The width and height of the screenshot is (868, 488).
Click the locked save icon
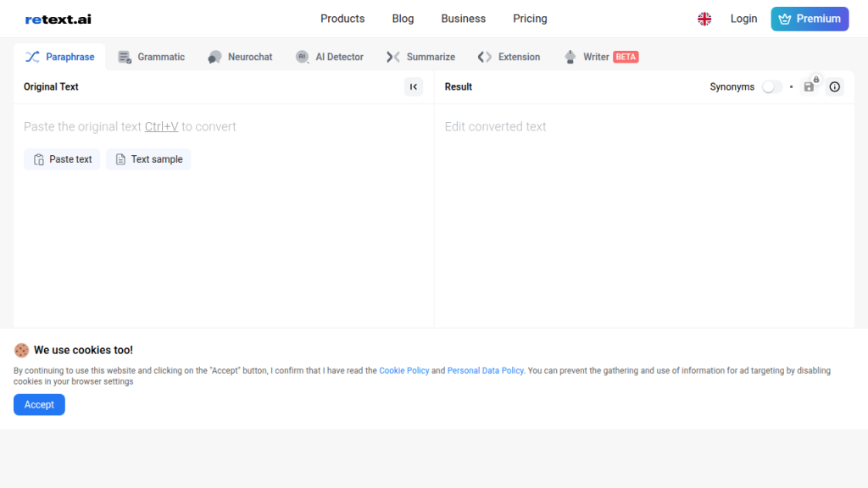coord(810,86)
